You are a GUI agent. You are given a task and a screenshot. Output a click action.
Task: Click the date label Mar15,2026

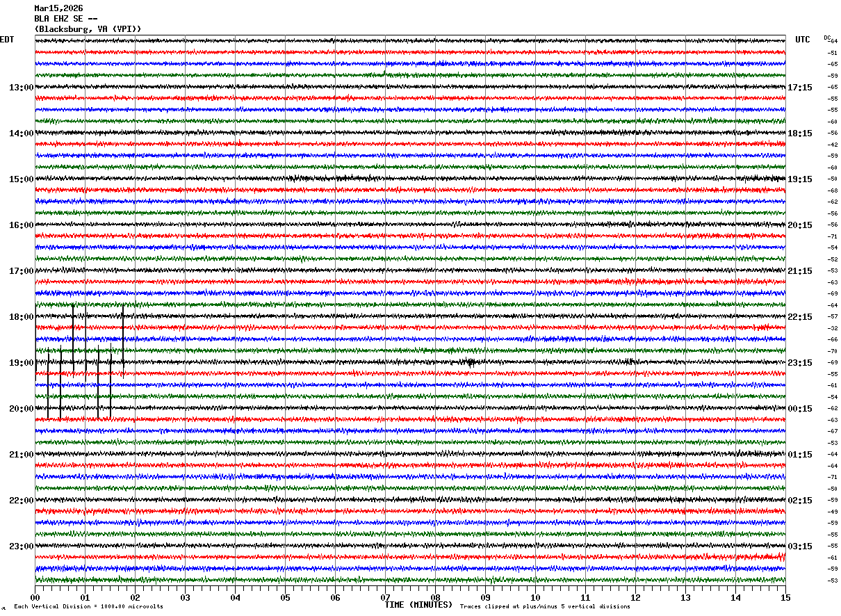[58, 8]
